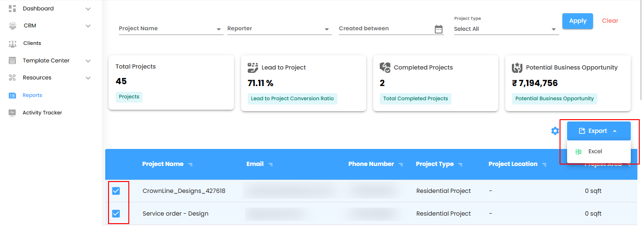Click the Total Projects count 45
The width and height of the screenshot is (644, 226).
point(121,81)
